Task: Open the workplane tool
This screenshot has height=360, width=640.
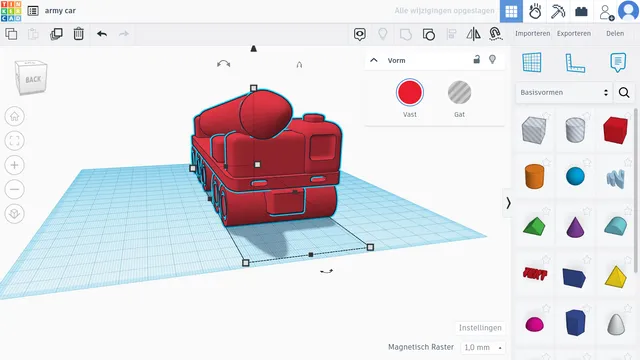Action: coord(532,62)
